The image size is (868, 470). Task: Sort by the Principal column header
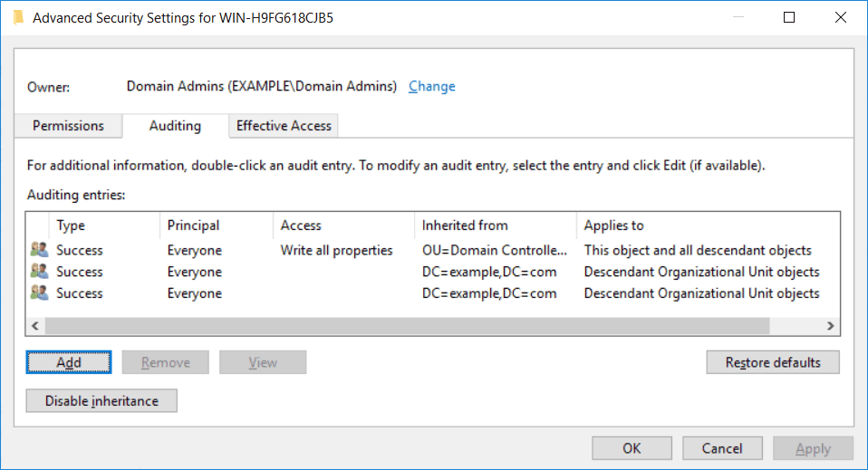[216, 225]
